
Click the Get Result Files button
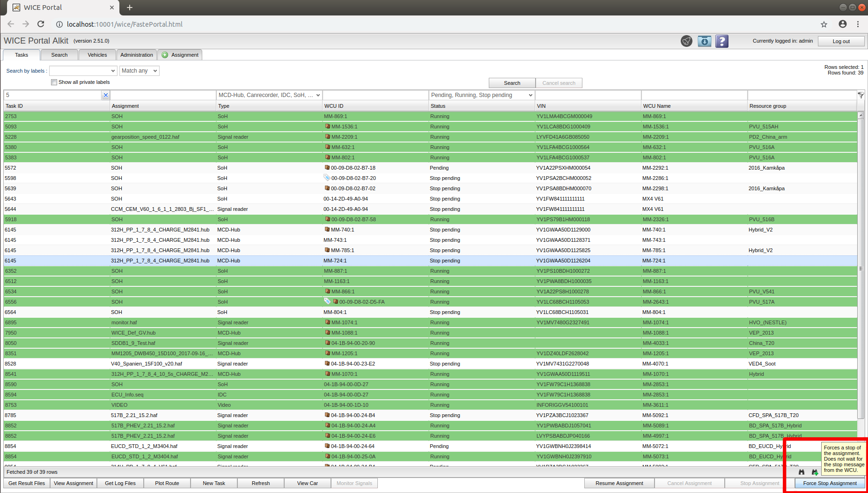pyautogui.click(x=27, y=483)
